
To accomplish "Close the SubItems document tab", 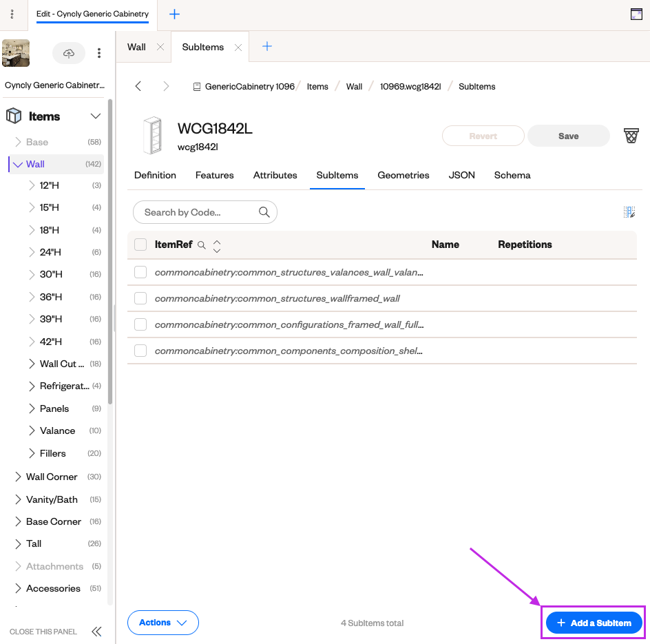I will point(238,48).
